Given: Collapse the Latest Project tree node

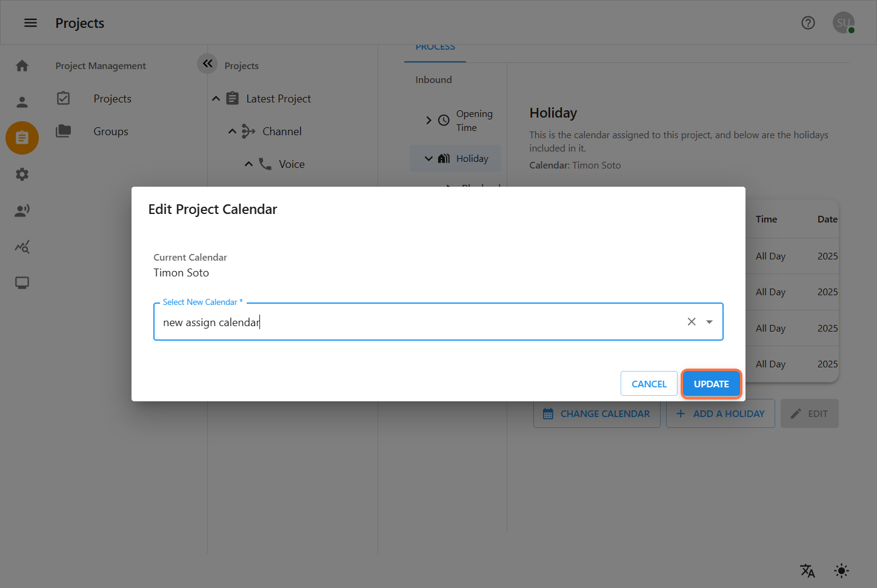Looking at the screenshot, I should point(216,99).
